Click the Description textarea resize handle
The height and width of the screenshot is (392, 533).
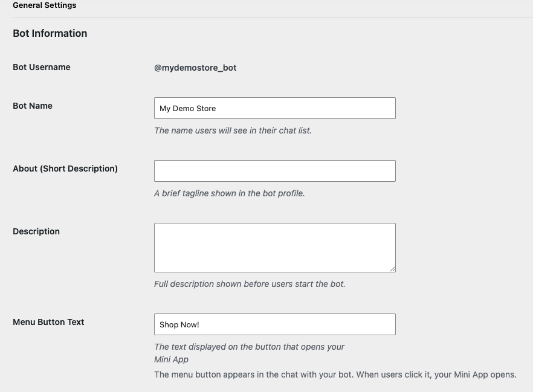(393, 269)
